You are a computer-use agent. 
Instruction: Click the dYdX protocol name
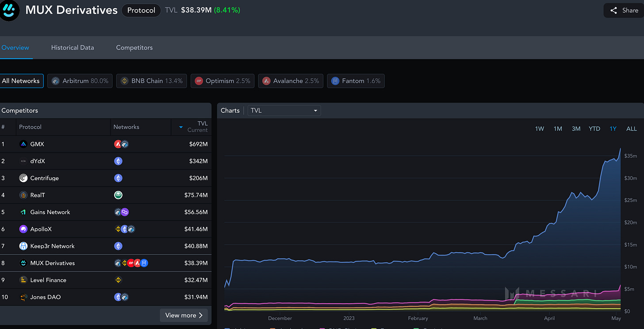[38, 161]
